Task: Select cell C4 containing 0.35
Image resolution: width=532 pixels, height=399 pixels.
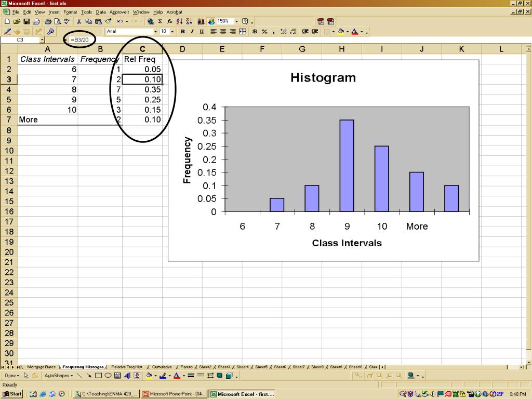Action: point(142,89)
